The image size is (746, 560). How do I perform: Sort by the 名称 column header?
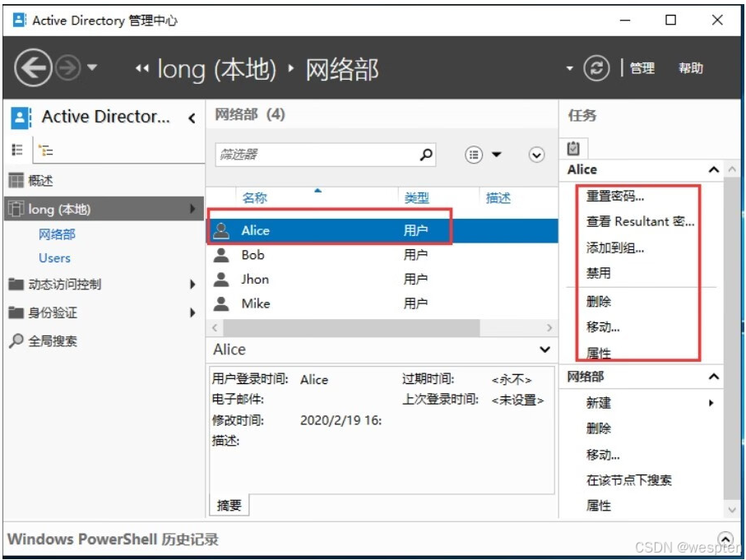(x=254, y=197)
